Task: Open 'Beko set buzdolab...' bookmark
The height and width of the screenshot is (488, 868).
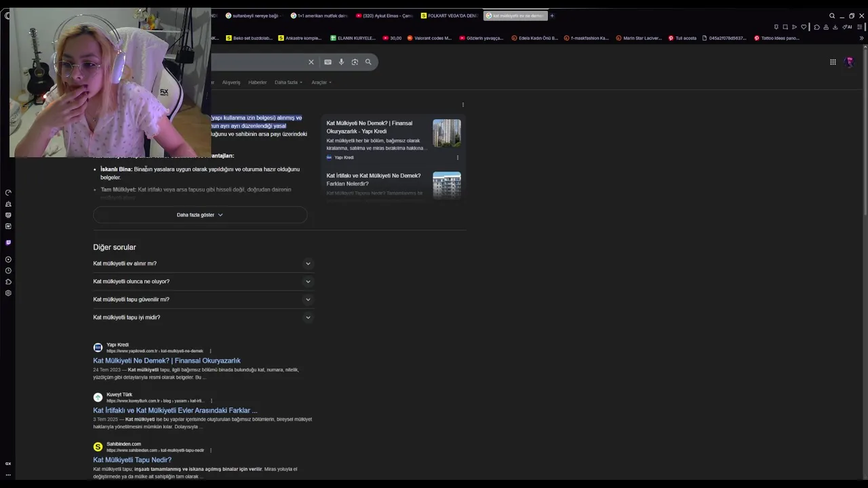Action: (x=249, y=38)
